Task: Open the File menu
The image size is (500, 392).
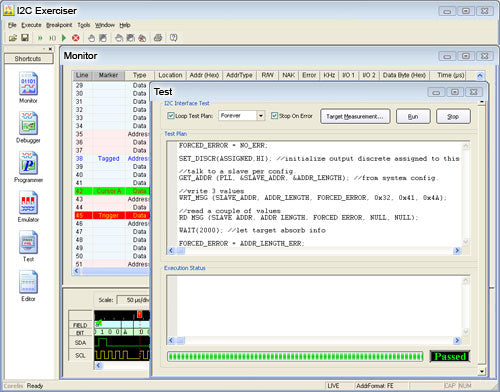Action: (12, 25)
